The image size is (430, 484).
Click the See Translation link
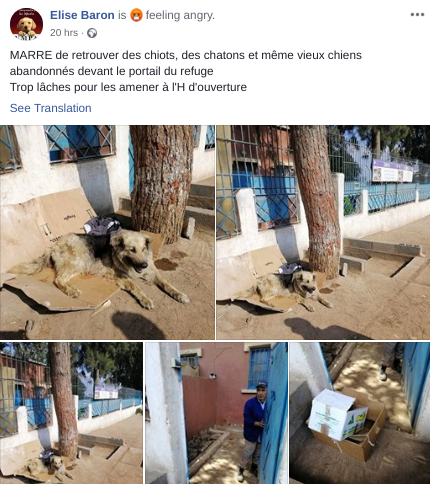click(51, 108)
